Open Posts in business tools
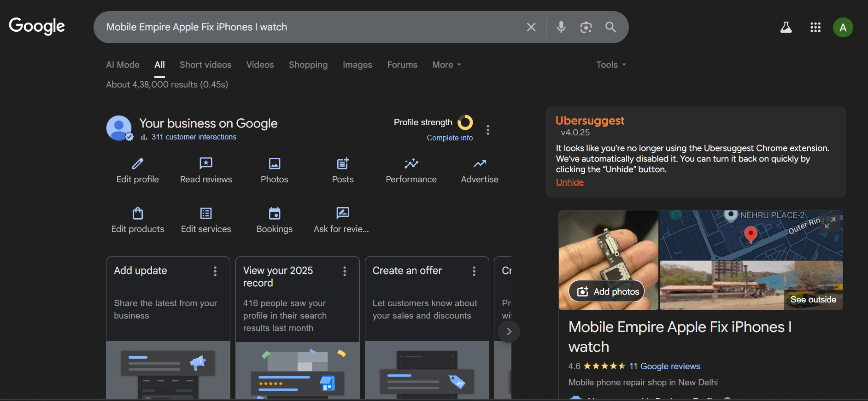Image resolution: width=868 pixels, height=401 pixels. [x=343, y=164]
